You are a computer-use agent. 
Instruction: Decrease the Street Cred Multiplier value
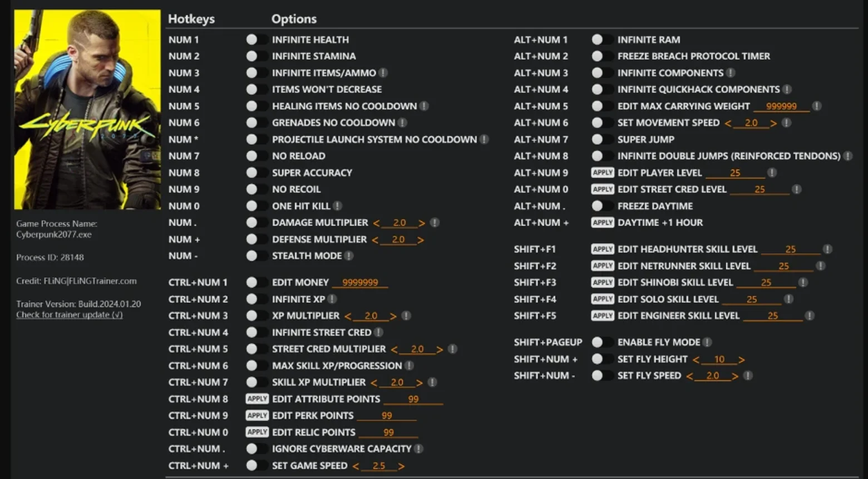point(394,350)
